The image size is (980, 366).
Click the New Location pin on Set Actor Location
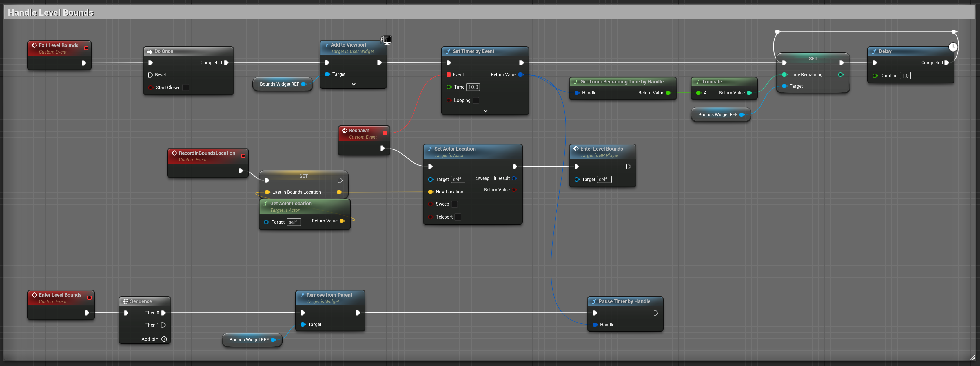coord(431,192)
